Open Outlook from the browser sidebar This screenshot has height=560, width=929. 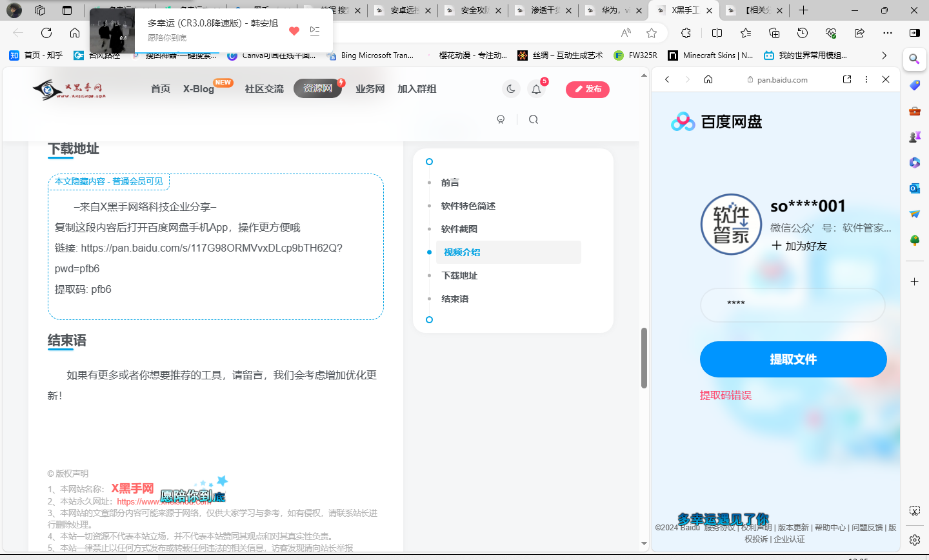[x=914, y=188]
